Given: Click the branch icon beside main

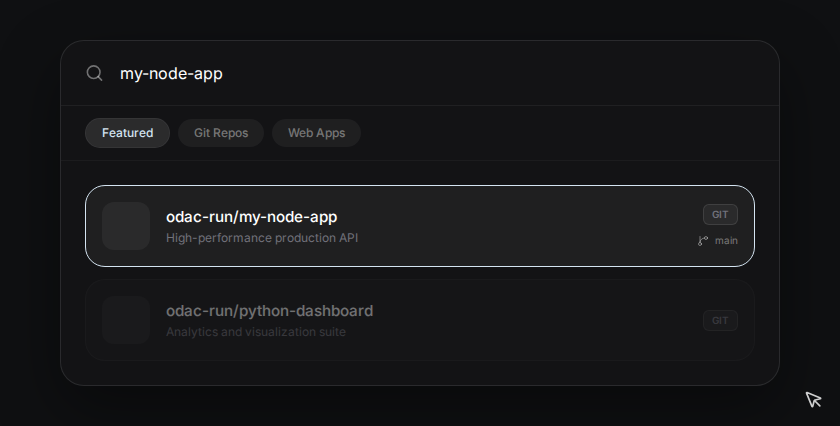Looking at the screenshot, I should tap(703, 241).
